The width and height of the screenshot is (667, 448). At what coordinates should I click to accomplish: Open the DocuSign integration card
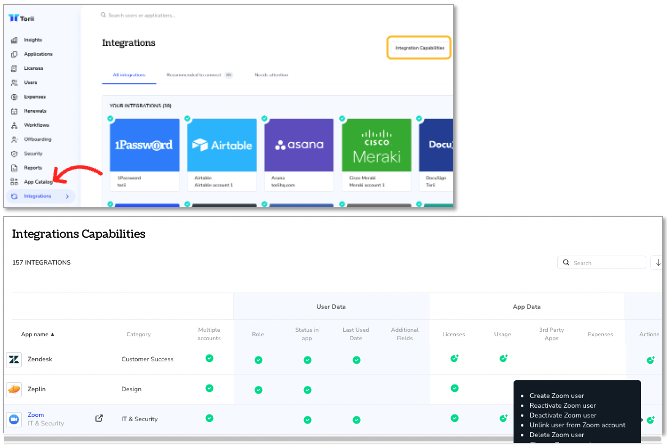(436, 154)
